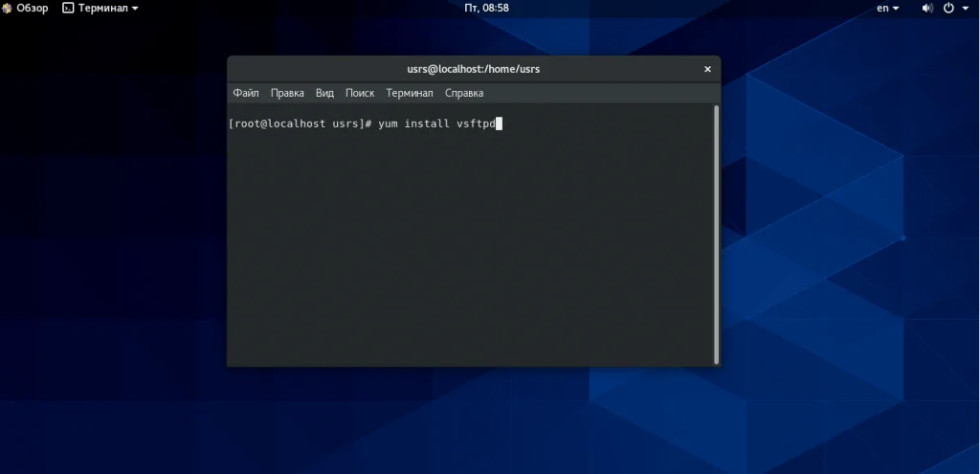This screenshot has height=474, width=980.
Task: Open the Файл menu
Action: (246, 93)
